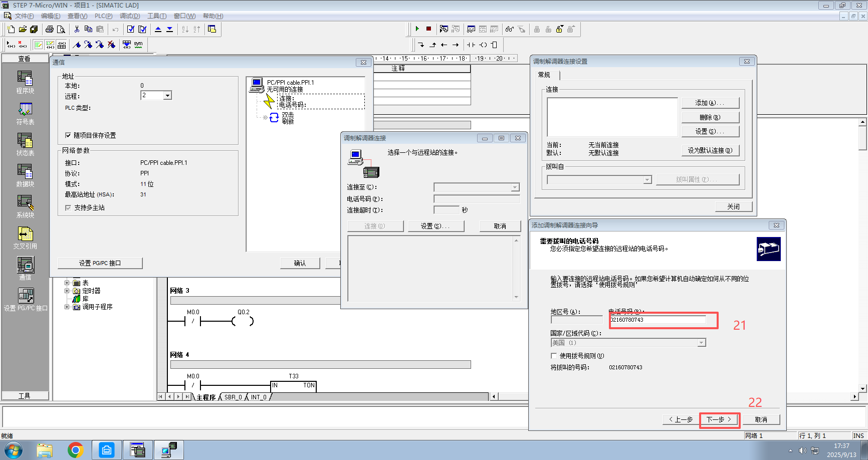Click the 设置 PG/PC 接口 button

tap(100, 263)
